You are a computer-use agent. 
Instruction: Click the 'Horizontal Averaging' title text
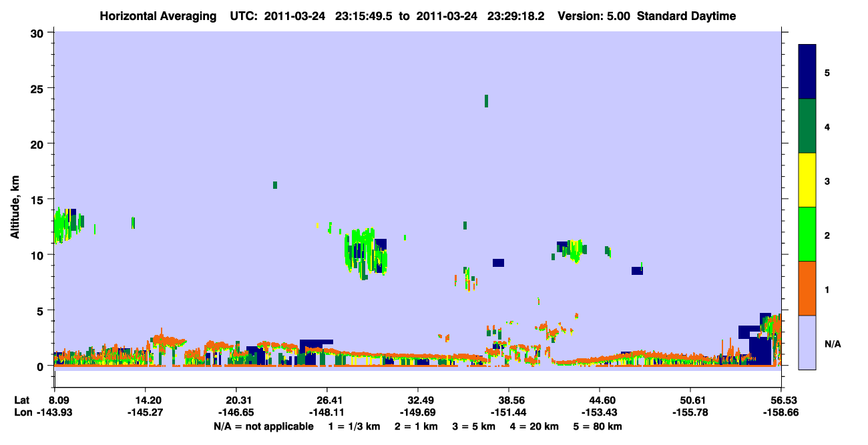pos(160,16)
